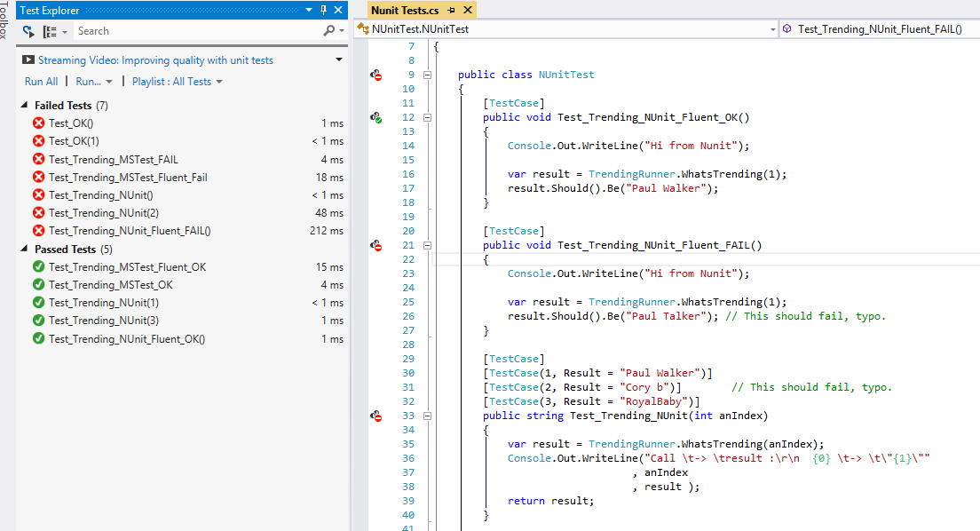The image size is (980, 531).
Task: Click the streaming video play icon
Action: coord(28,60)
